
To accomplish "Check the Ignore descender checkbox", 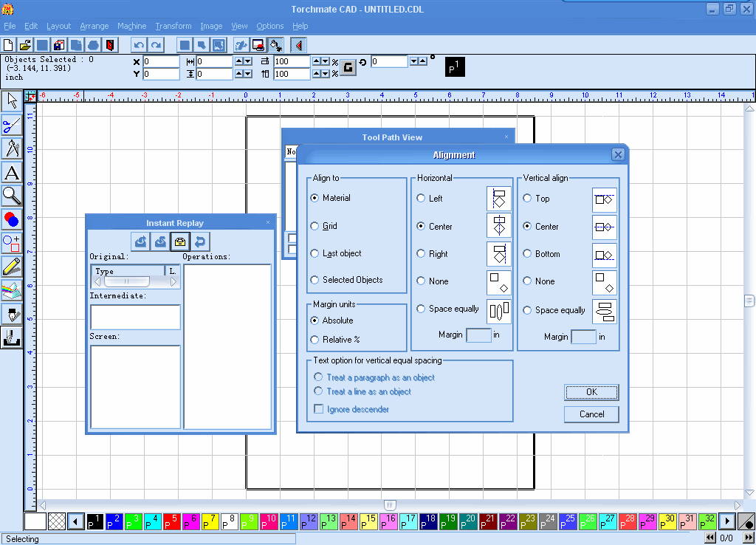I will [x=319, y=409].
